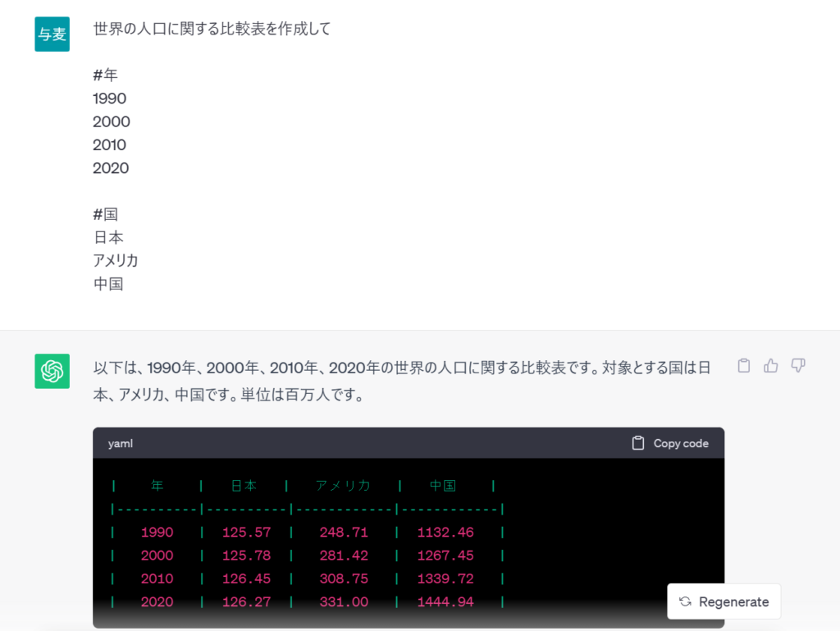Click table cell 308.75
840x631 pixels.
pyautogui.click(x=344, y=578)
